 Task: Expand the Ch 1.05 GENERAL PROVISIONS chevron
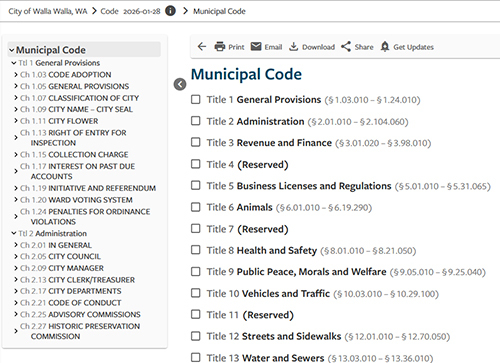pos(16,86)
